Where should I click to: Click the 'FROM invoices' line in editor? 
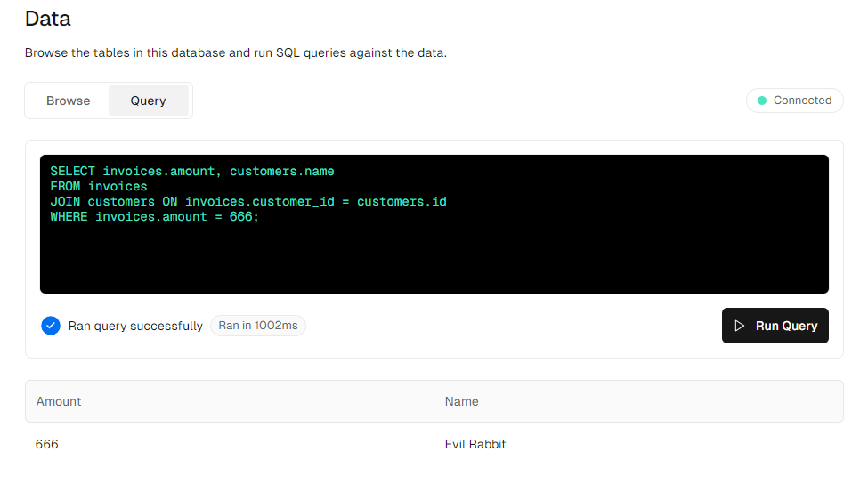(99, 187)
